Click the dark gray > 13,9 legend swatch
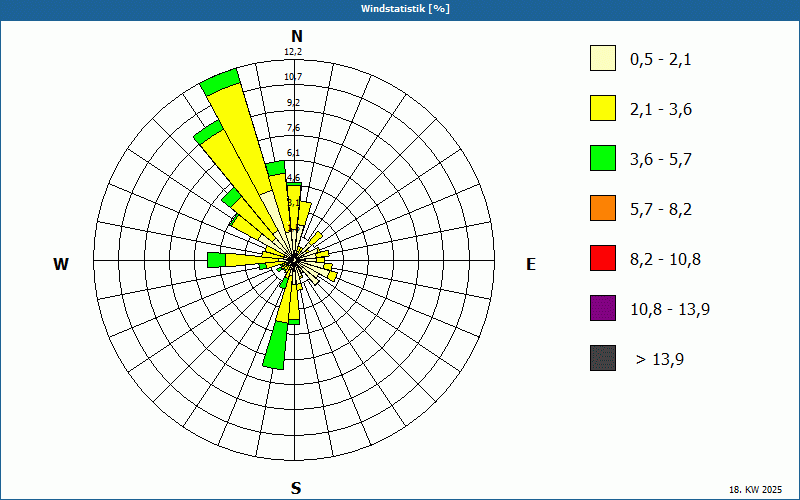The image size is (800, 500). [603, 358]
